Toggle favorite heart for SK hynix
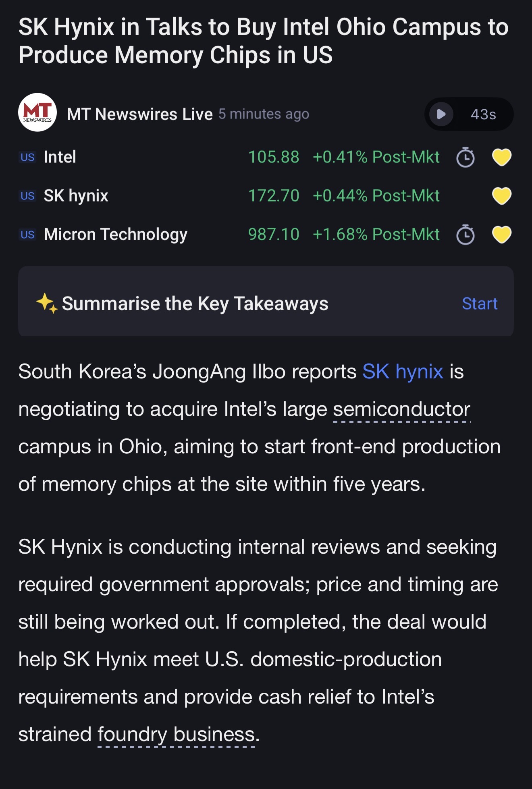The height and width of the screenshot is (789, 532). coord(502,196)
